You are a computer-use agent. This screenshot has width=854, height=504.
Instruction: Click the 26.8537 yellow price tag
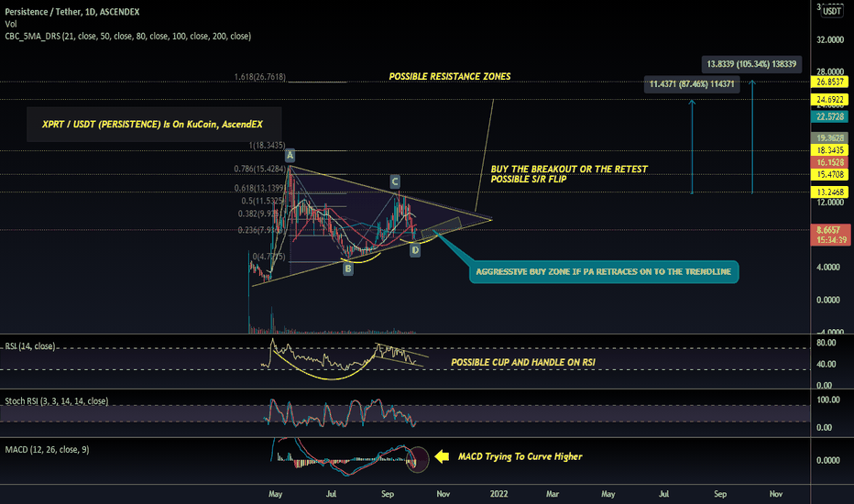click(x=830, y=82)
